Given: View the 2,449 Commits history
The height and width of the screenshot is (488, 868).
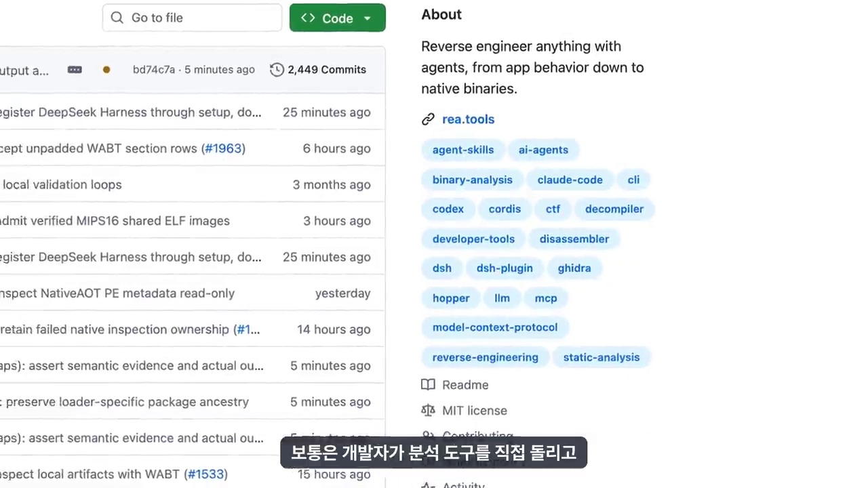Looking at the screenshot, I should (x=318, y=70).
